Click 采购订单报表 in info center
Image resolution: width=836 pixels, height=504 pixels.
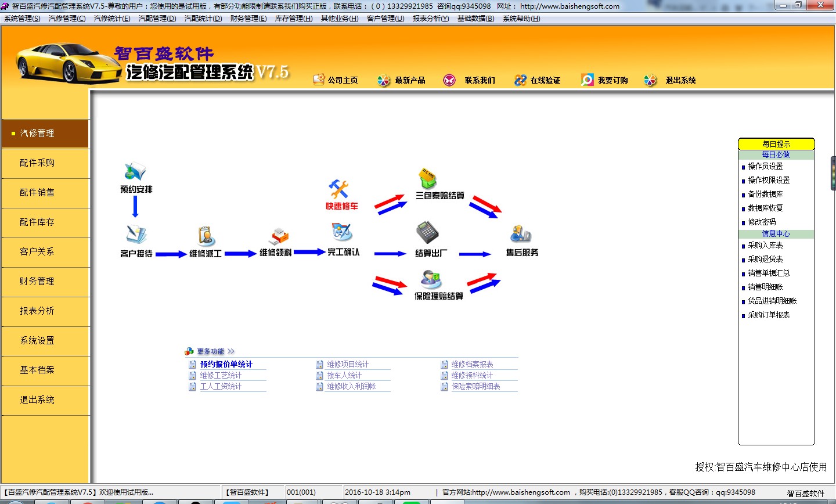pos(769,315)
